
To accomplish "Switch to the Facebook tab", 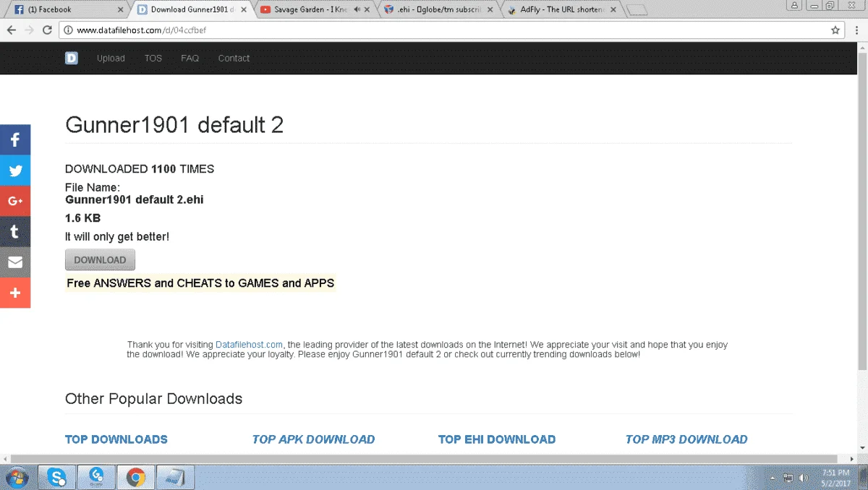I will tap(65, 9).
